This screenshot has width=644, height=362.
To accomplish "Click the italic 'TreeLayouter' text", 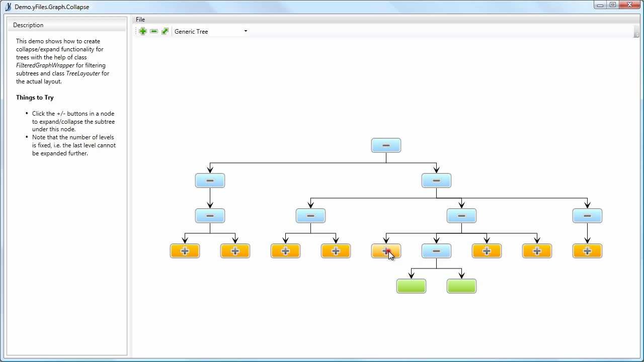I will click(83, 73).
